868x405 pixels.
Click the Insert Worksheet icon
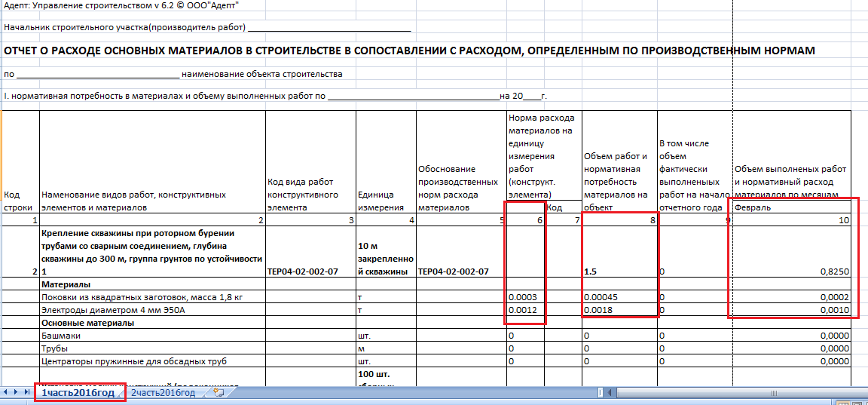click(219, 393)
